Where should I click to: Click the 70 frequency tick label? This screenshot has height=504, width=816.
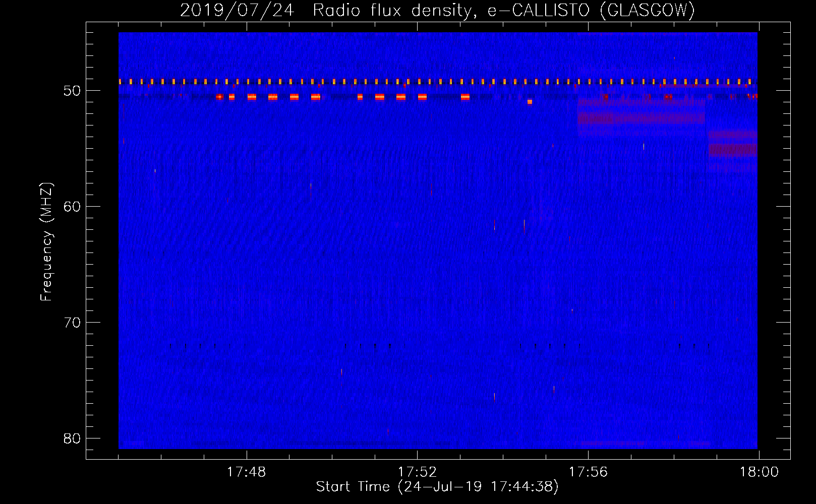(72, 323)
